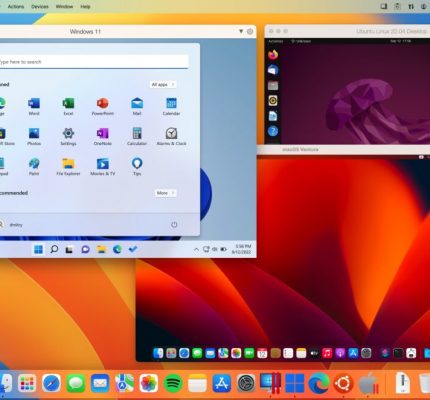This screenshot has width=430, height=400.
Task: Open the dmitry user account in Start
Action: (x=11, y=225)
